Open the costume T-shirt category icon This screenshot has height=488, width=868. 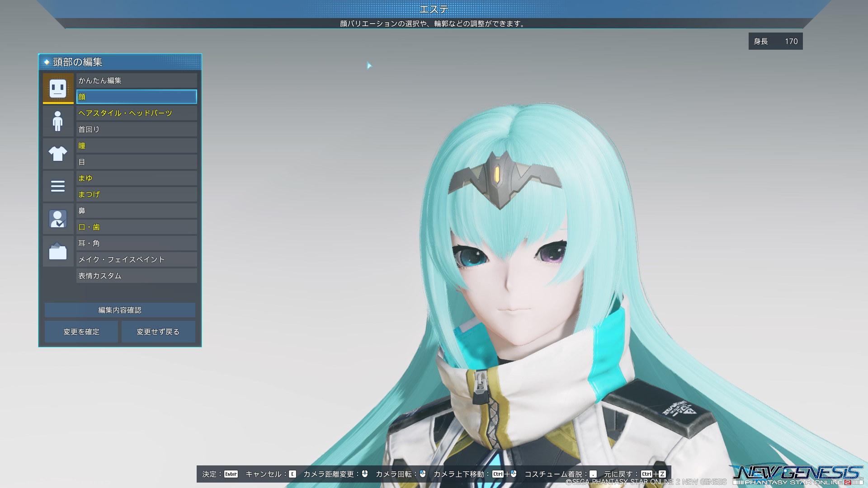click(58, 154)
